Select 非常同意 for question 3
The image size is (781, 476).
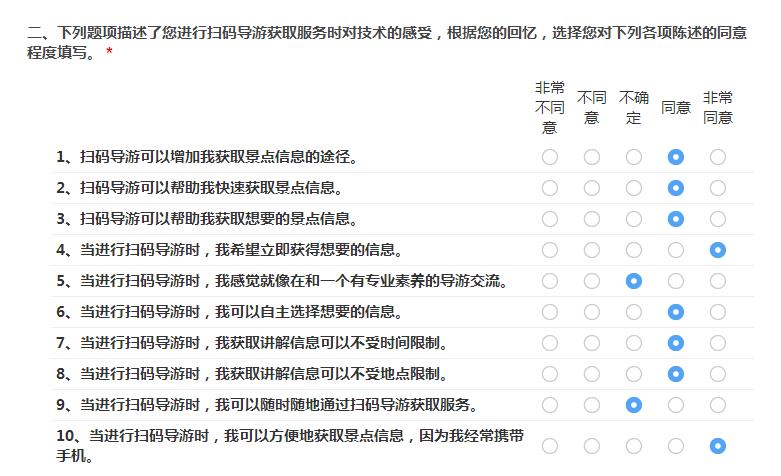pos(717,219)
